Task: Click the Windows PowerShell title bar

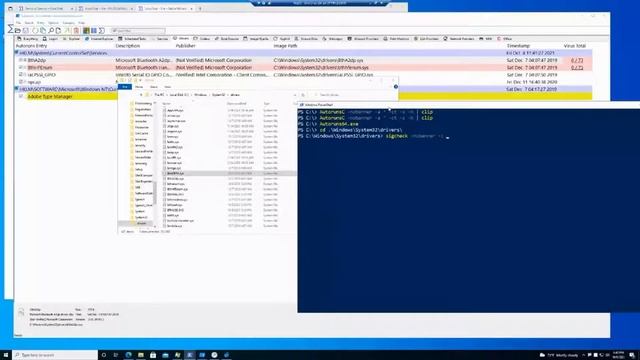Action: (469, 105)
